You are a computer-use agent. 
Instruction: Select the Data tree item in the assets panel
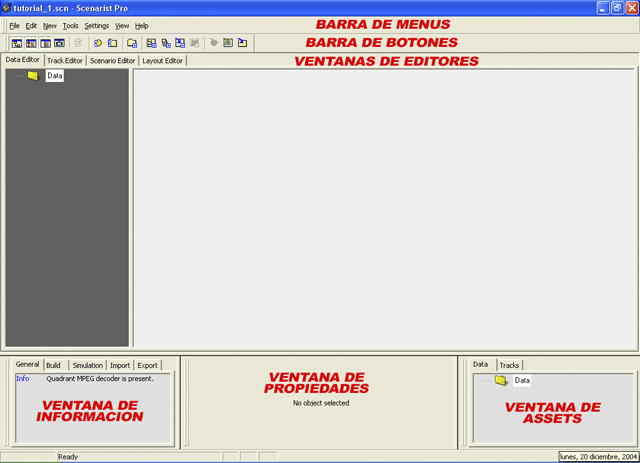(522, 381)
